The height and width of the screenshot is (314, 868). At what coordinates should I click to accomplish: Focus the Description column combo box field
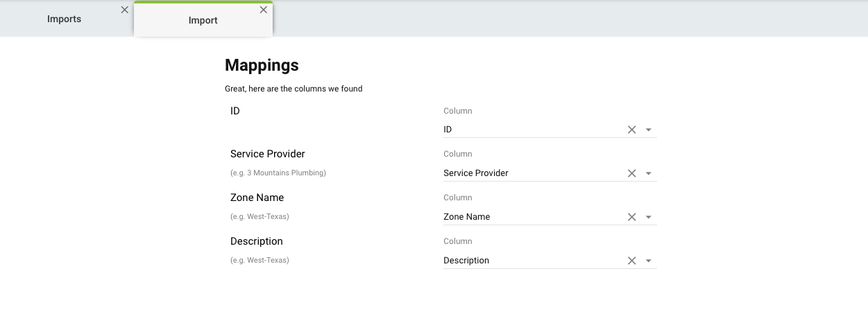527,261
